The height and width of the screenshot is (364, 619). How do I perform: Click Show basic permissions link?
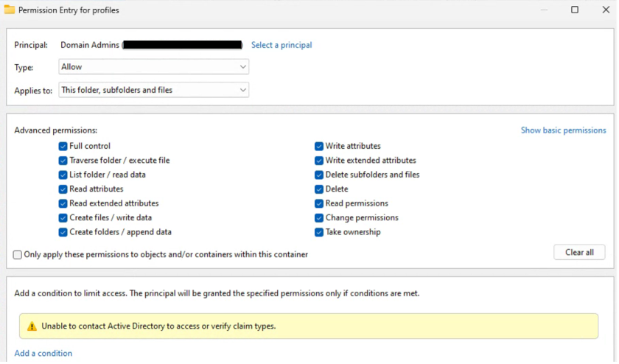click(x=563, y=130)
